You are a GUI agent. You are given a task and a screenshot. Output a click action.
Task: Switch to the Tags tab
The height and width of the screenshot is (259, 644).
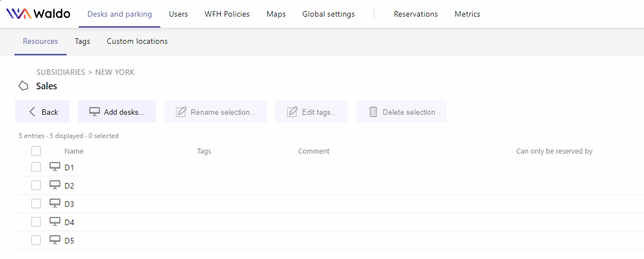coord(83,41)
